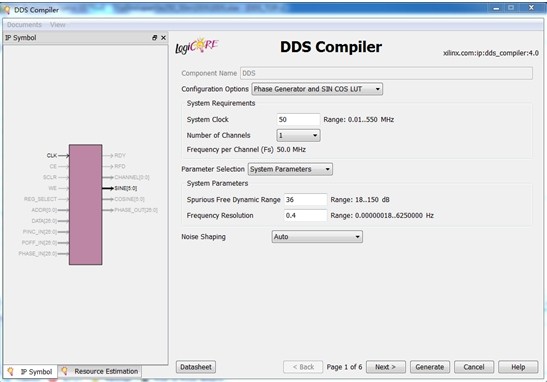Expand the Noise Shaping dropdown
The image size is (547, 382).
[x=317, y=237]
